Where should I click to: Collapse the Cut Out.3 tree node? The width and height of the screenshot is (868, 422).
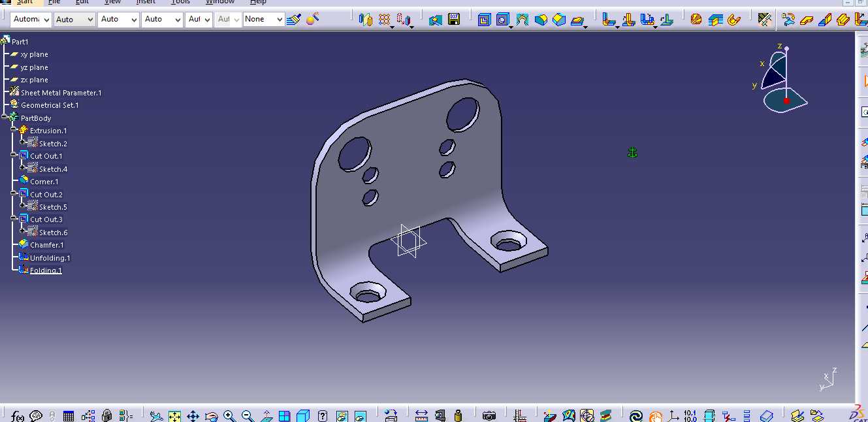[13, 219]
